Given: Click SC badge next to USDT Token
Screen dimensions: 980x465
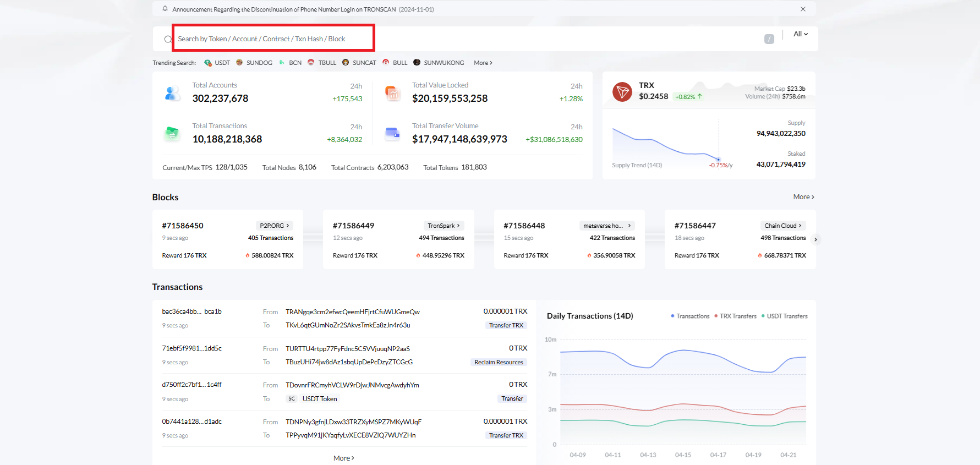Looking at the screenshot, I should [292, 399].
